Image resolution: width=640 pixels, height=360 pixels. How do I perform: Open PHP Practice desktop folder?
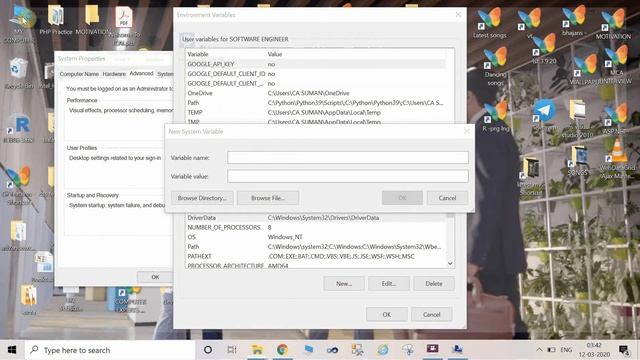point(56,20)
